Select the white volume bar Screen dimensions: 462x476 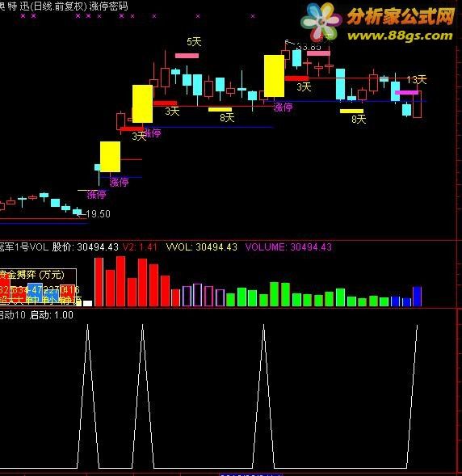pos(87,303)
